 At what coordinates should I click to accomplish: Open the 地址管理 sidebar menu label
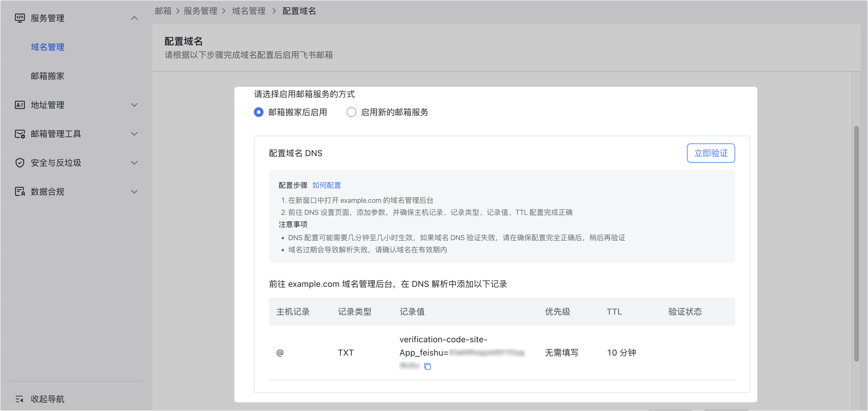coord(48,105)
